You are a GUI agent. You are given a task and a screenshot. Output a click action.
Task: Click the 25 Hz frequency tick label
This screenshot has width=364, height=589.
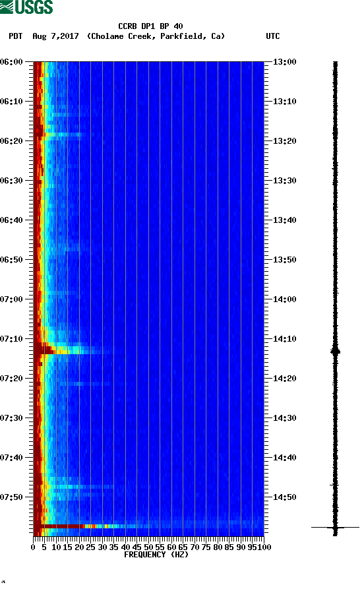click(x=90, y=547)
